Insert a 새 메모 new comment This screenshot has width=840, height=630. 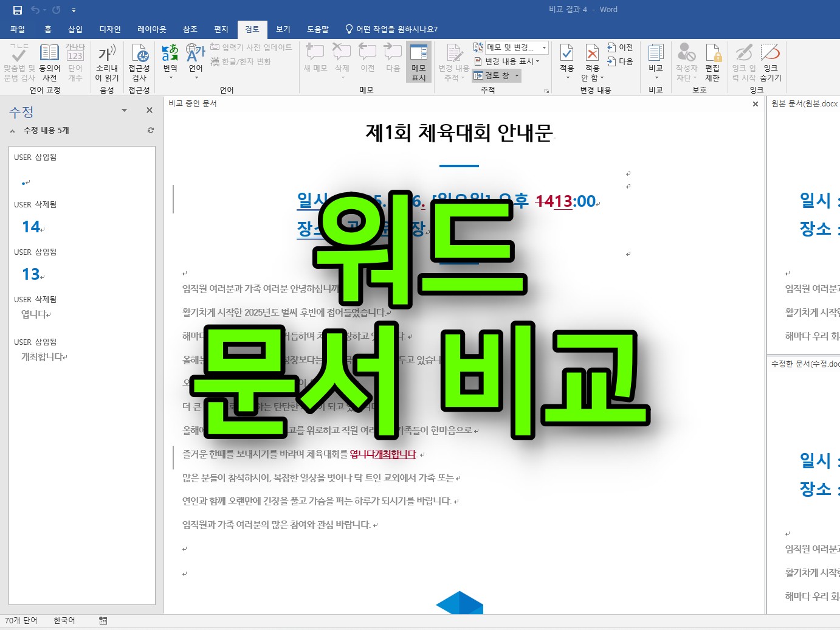315,61
